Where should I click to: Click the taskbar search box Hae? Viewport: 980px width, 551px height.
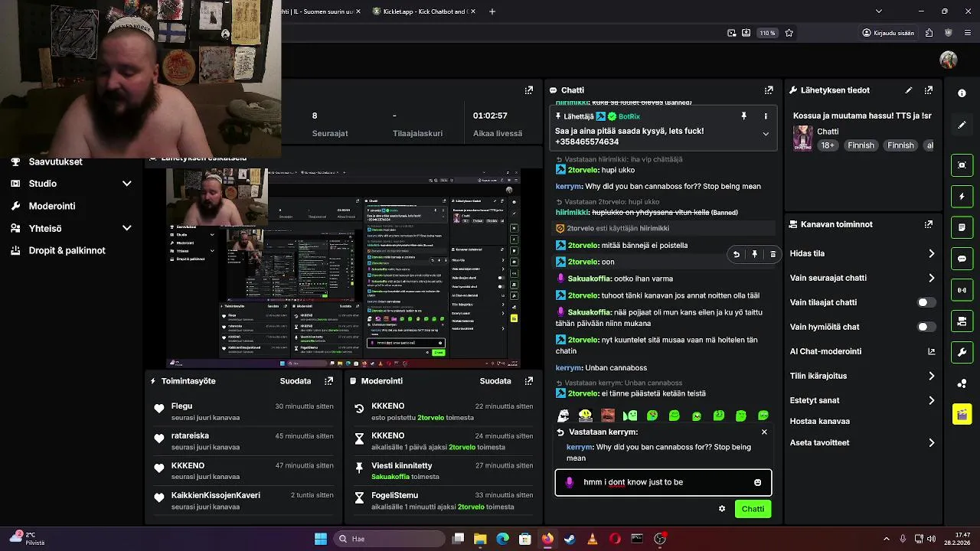(x=389, y=539)
